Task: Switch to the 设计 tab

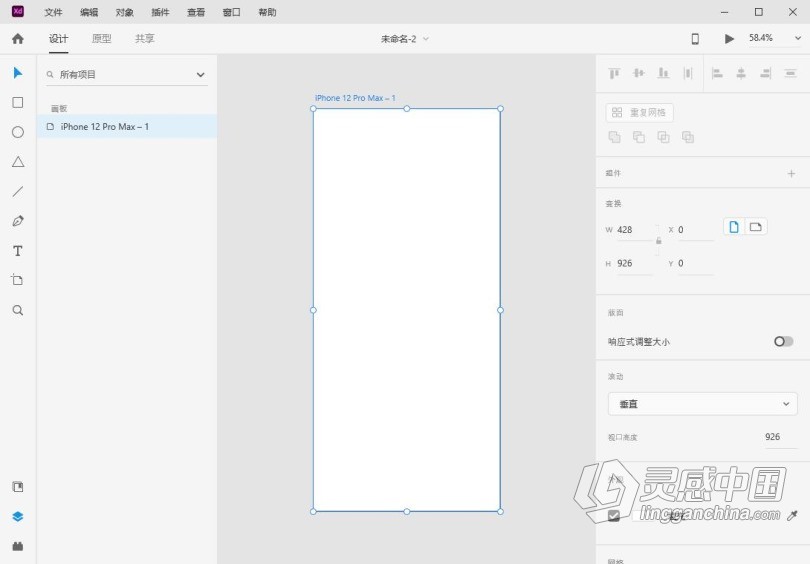Action: 58,39
